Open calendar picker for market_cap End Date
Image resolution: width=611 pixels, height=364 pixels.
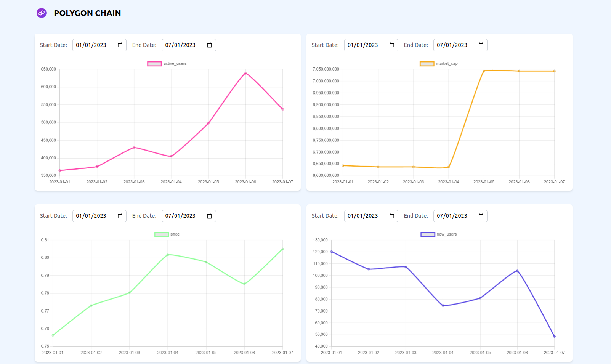tap(481, 45)
